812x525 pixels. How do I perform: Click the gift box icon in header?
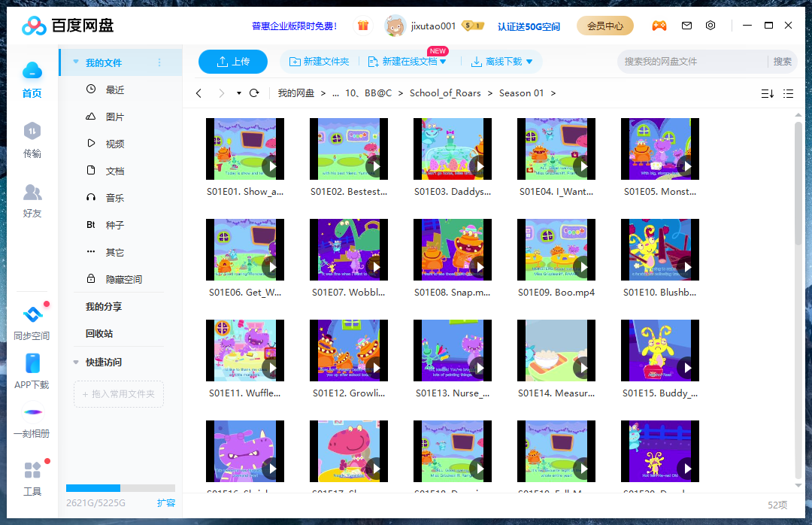click(363, 26)
